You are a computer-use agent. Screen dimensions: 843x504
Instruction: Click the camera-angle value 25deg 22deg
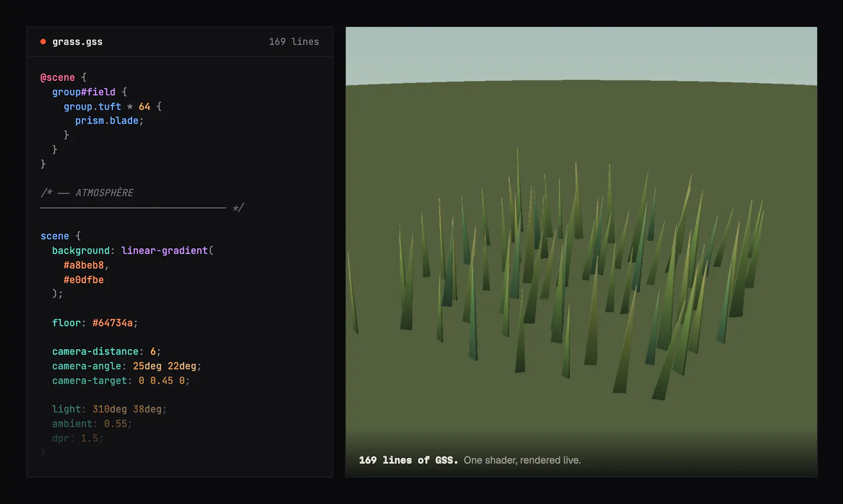pos(164,366)
